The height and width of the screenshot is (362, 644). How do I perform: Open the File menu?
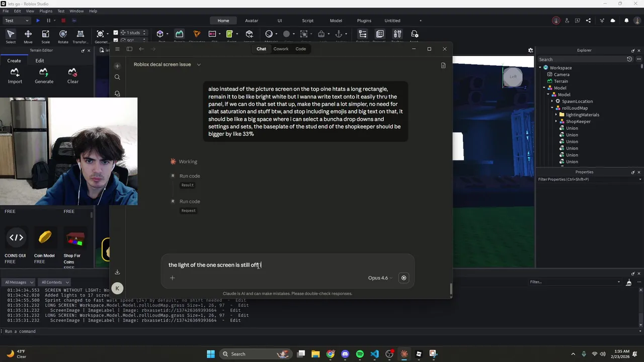point(6,11)
